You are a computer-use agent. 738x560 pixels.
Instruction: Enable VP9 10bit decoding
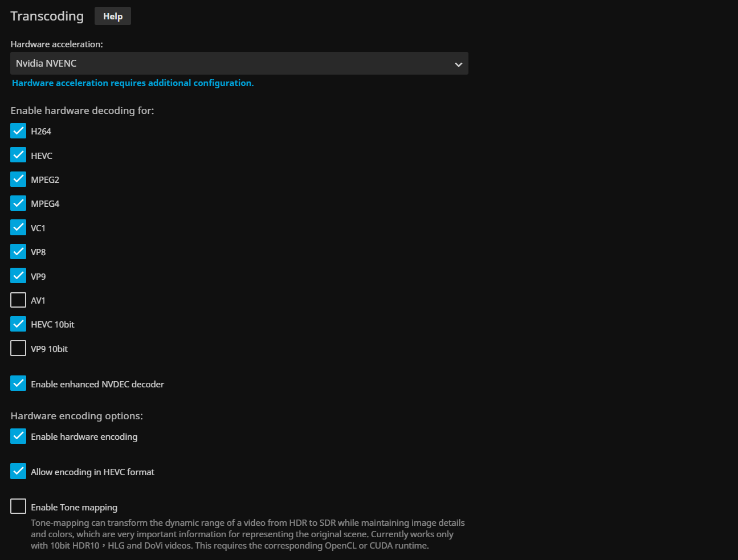18,348
